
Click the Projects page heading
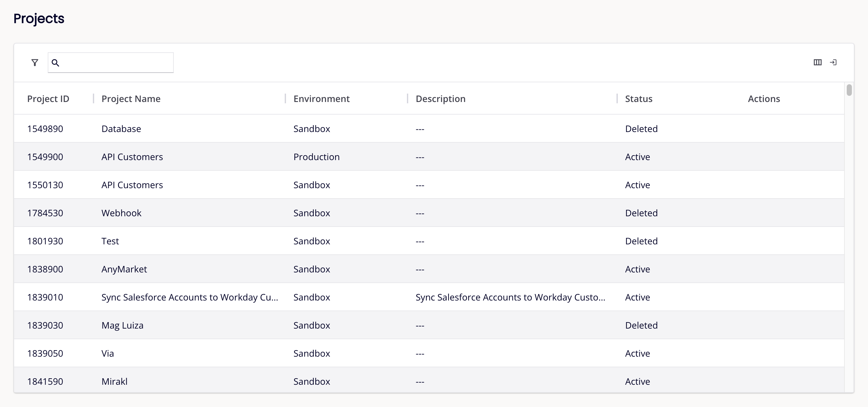pos(39,18)
